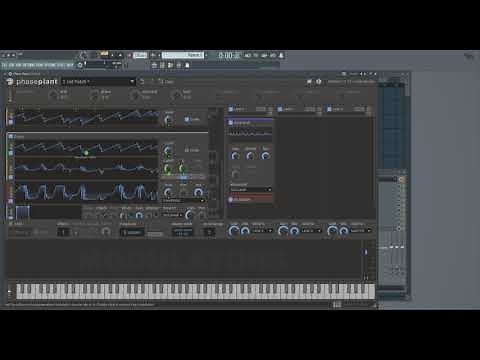Open the FL Studio playlist view icon
Image resolution: width=480 pixels, height=360 pixels.
tap(154, 65)
